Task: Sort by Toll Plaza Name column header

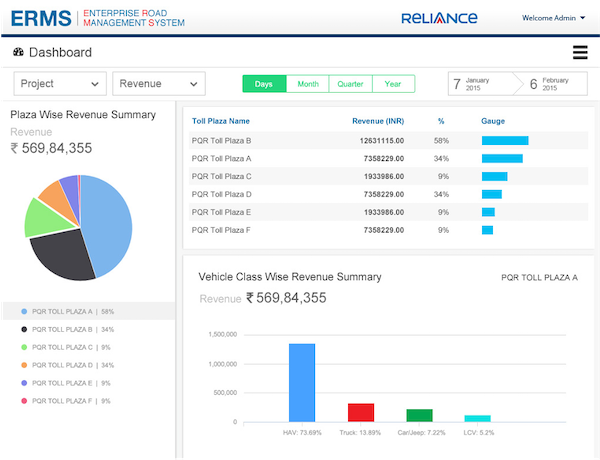Action: tap(221, 121)
